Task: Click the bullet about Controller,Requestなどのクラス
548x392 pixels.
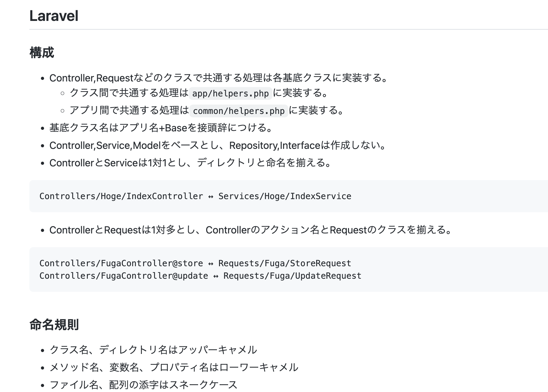Action: 219,78
